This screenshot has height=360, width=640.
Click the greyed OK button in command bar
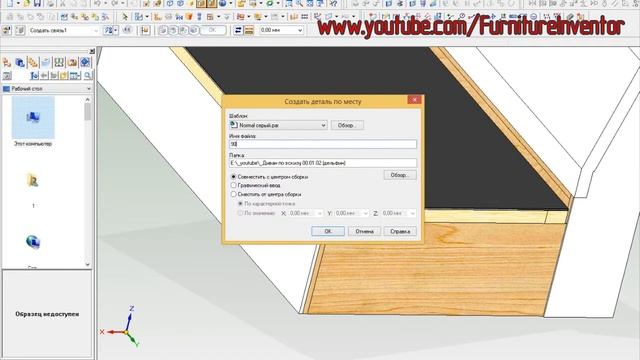click(x=213, y=30)
